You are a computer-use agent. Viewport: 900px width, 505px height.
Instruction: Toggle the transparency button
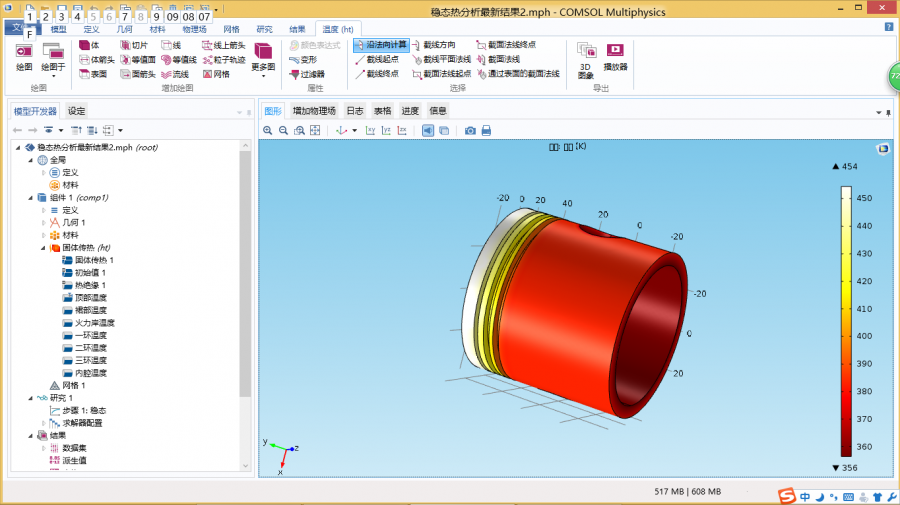[444, 131]
